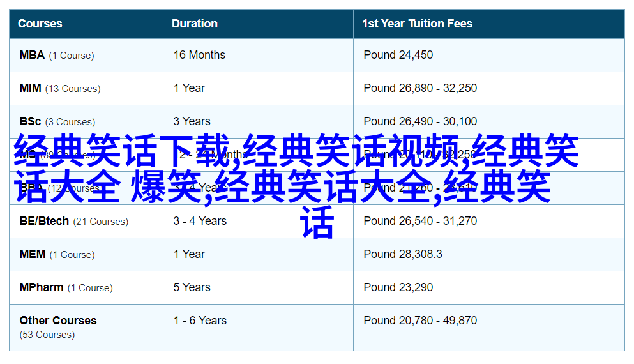634x364 pixels.
Task: Open the MBA course link
Action: click(32, 55)
